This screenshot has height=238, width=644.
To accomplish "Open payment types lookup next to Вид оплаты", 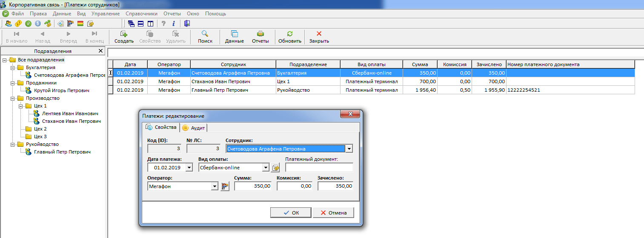I will point(276,168).
